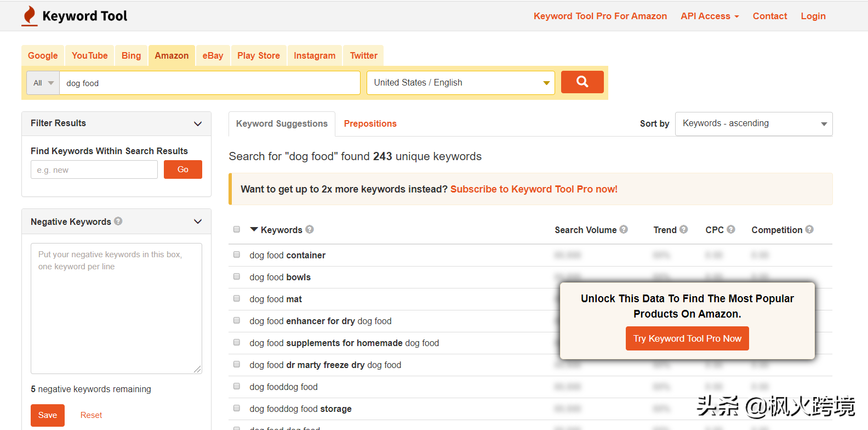868x430 pixels.
Task: Open the 'All' category dropdown
Action: click(43, 83)
